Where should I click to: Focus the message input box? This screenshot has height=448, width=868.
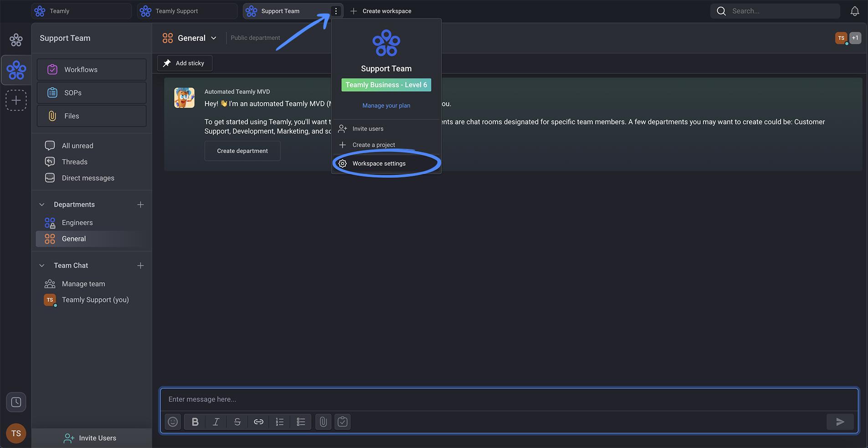(509, 399)
